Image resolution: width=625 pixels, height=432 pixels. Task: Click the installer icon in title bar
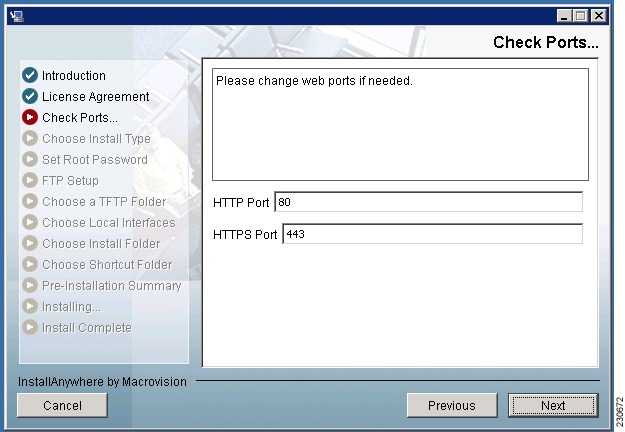click(17, 16)
